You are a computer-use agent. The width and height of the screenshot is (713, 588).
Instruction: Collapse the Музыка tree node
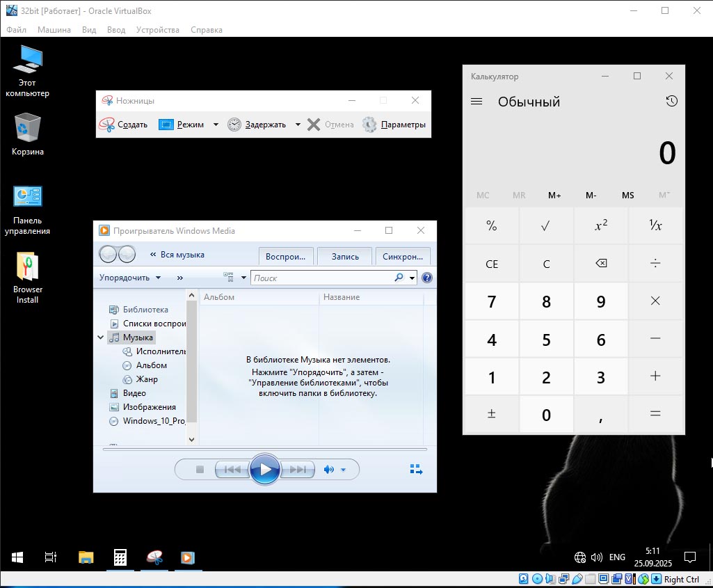[100, 337]
